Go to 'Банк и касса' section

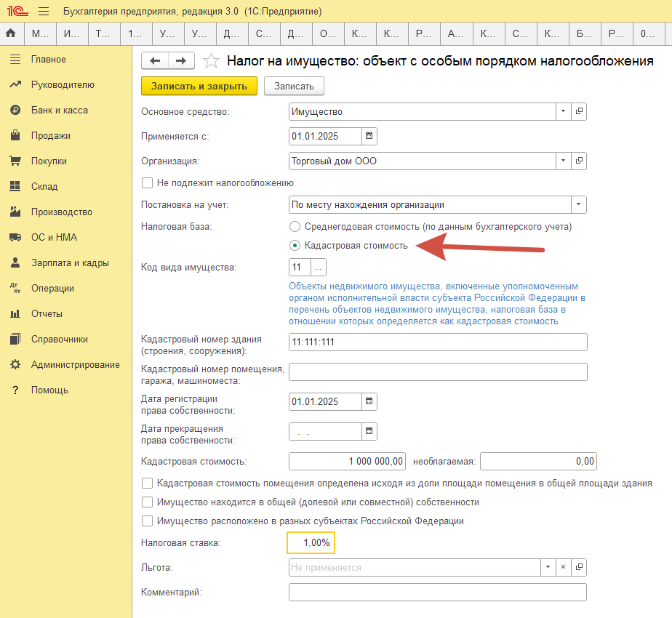[x=59, y=111]
